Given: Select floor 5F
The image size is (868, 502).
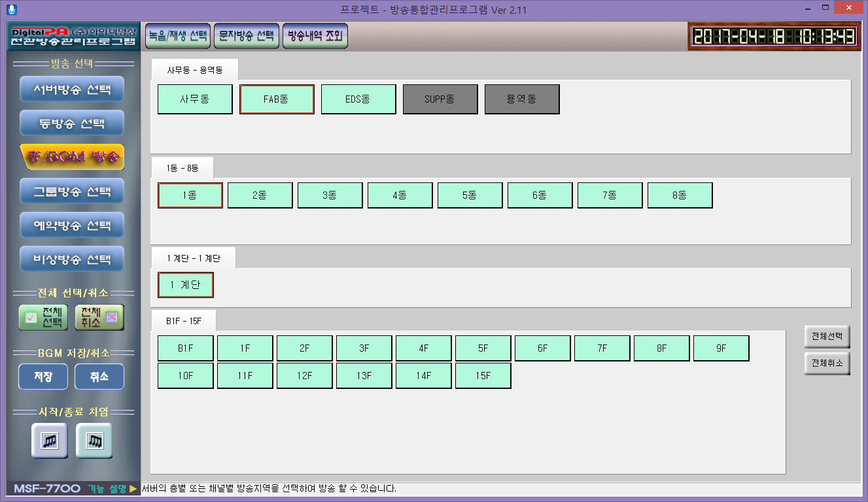Looking at the screenshot, I should coord(483,348).
